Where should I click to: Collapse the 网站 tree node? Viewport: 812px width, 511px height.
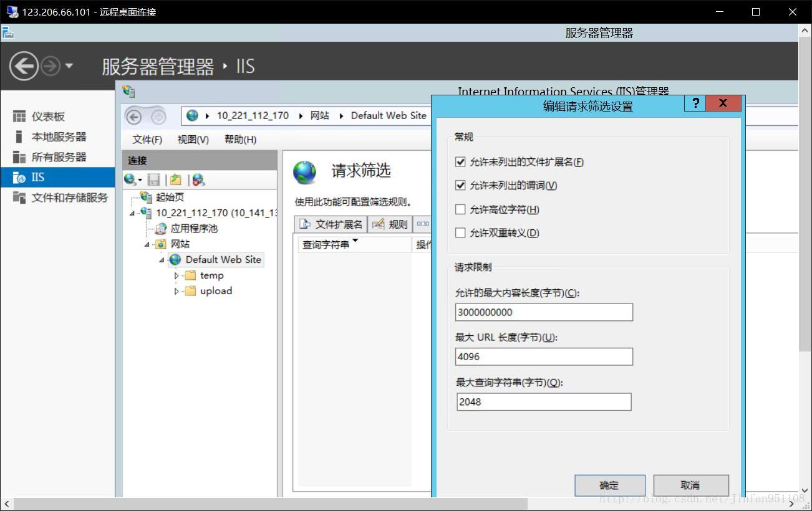pos(147,244)
